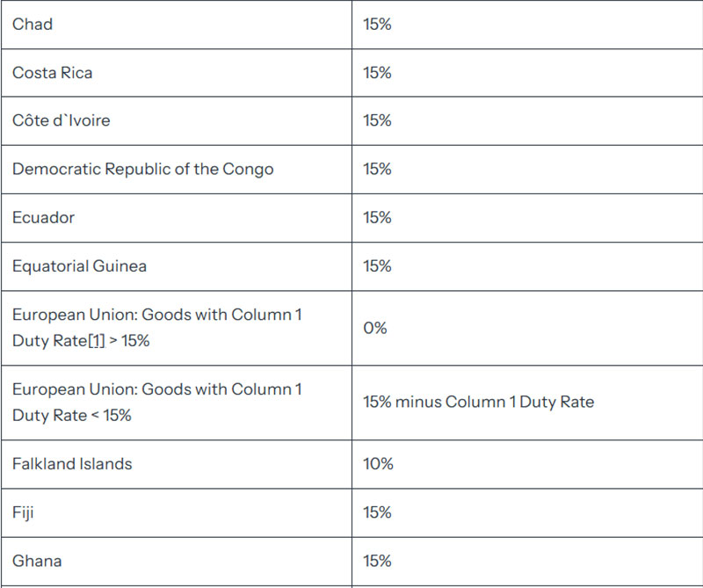This screenshot has width=703, height=588.
Task: Click the 15% rate for Chad
Action: click(377, 25)
